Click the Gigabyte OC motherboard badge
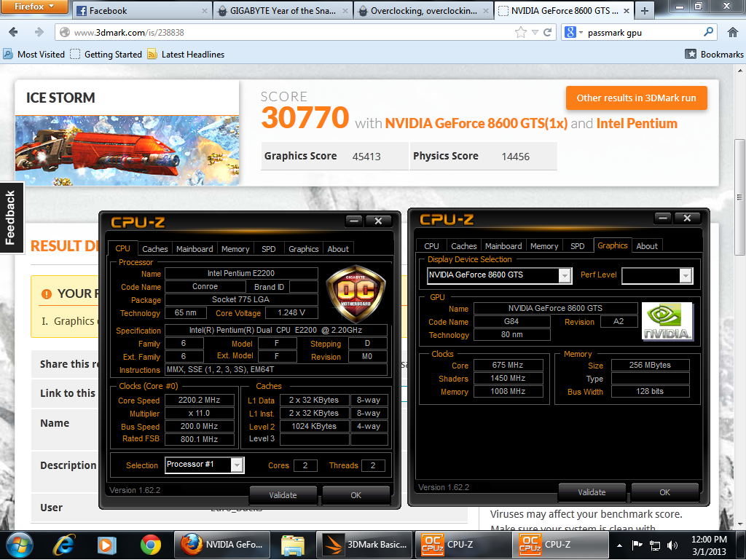The height and width of the screenshot is (560, 746). click(356, 293)
